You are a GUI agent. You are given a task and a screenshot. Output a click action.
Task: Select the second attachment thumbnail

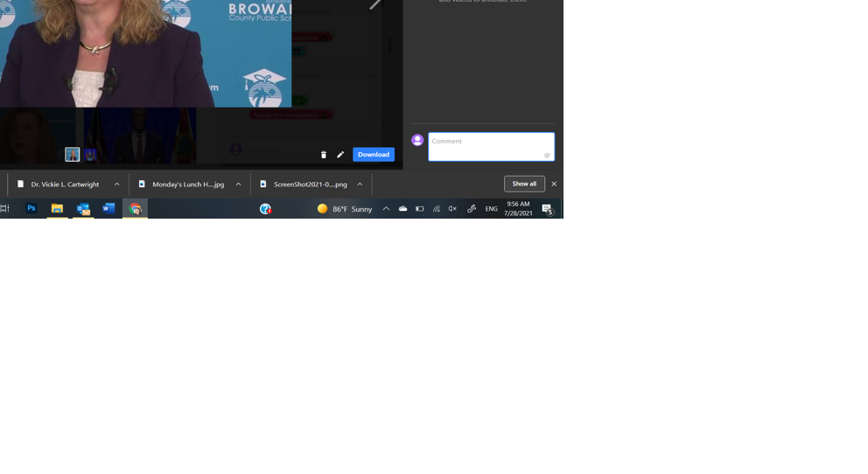[x=90, y=155]
